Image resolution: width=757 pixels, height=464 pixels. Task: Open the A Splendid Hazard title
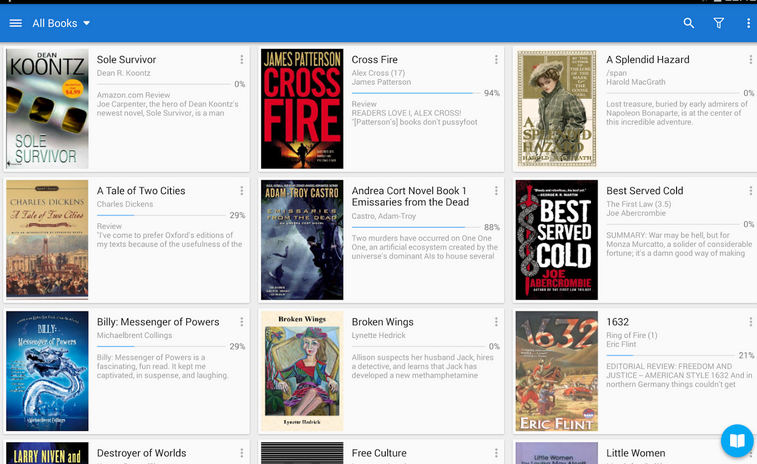(x=647, y=59)
